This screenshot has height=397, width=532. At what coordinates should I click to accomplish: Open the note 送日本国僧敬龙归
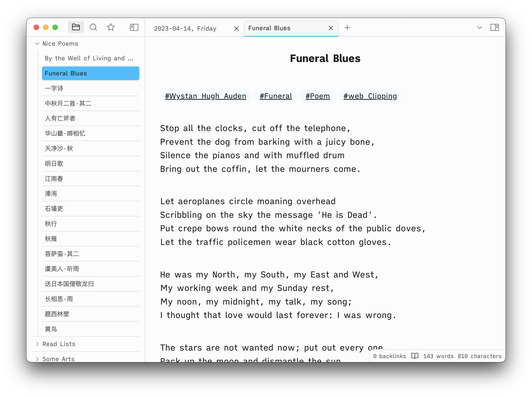pyautogui.click(x=90, y=284)
